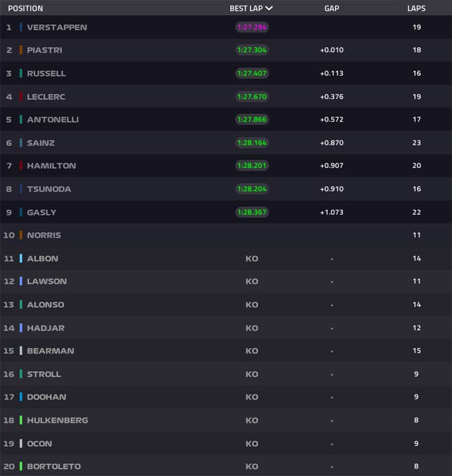Click Sainz's 1:28.164 lap time badge
This screenshot has width=452, height=476.
point(252,142)
